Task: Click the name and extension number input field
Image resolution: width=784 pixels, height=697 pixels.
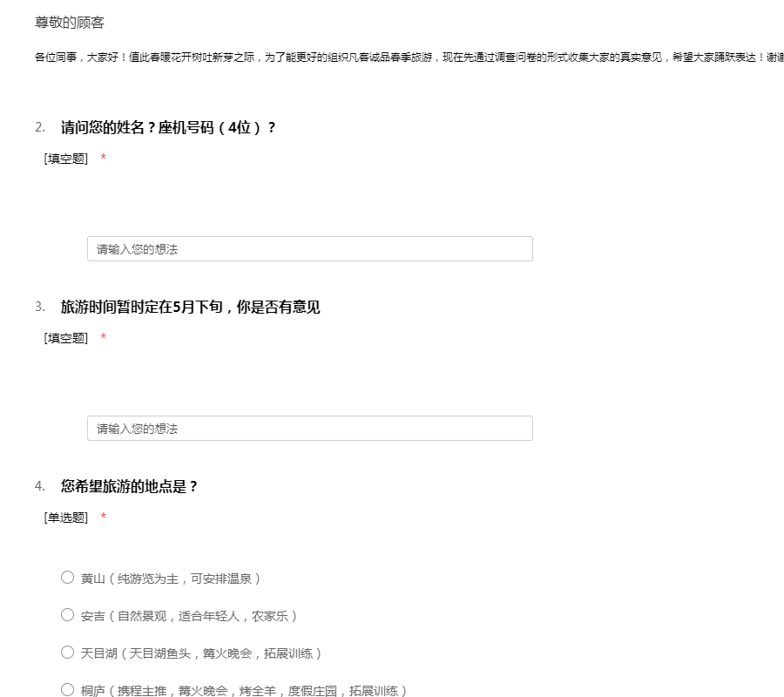Action: [x=309, y=249]
